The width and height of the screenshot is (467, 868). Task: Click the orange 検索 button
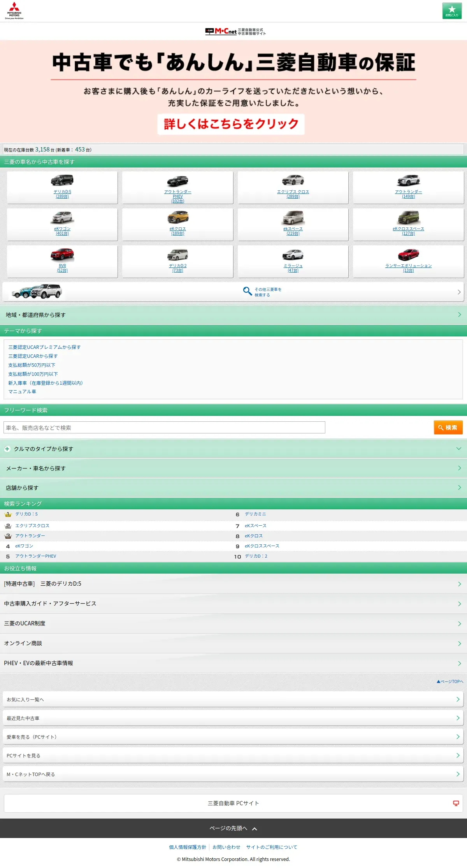pos(448,428)
